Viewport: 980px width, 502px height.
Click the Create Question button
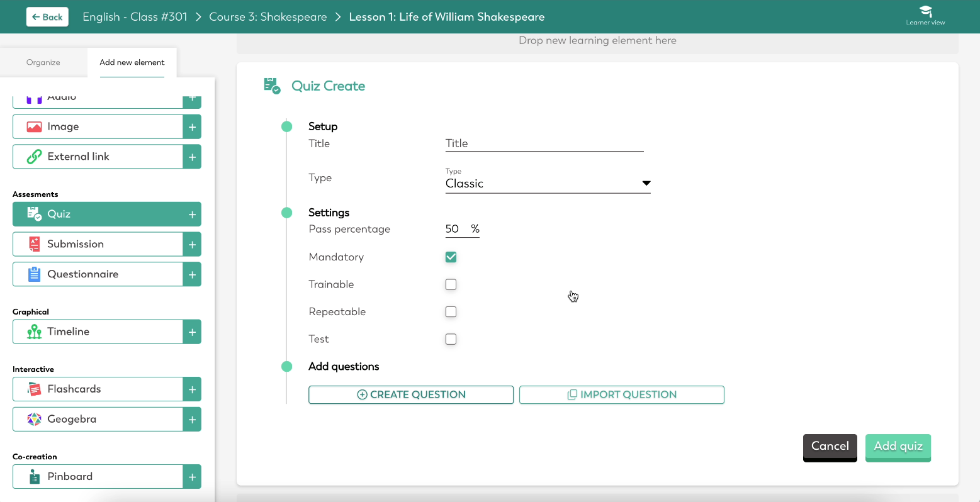coord(410,394)
